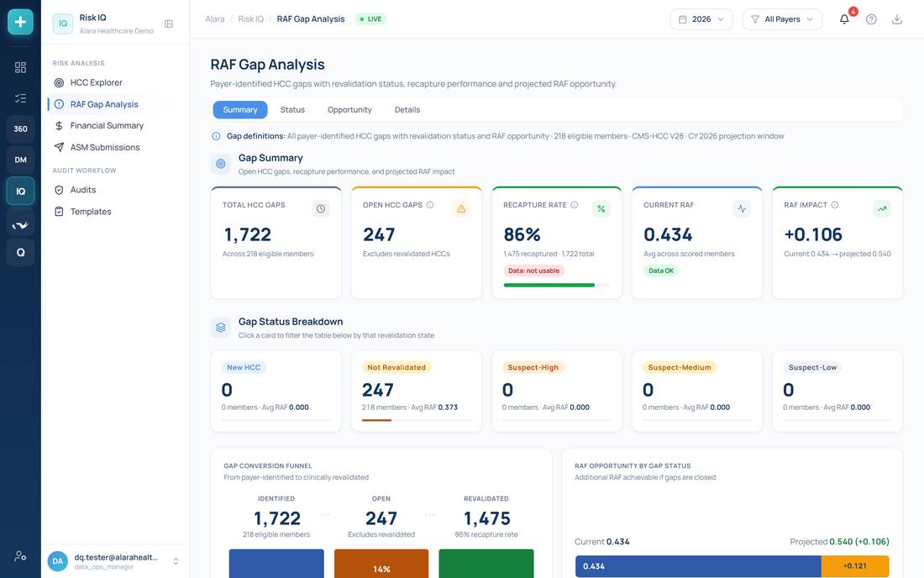Image resolution: width=924 pixels, height=578 pixels.
Task: Click the download icon in header
Action: pyautogui.click(x=897, y=19)
